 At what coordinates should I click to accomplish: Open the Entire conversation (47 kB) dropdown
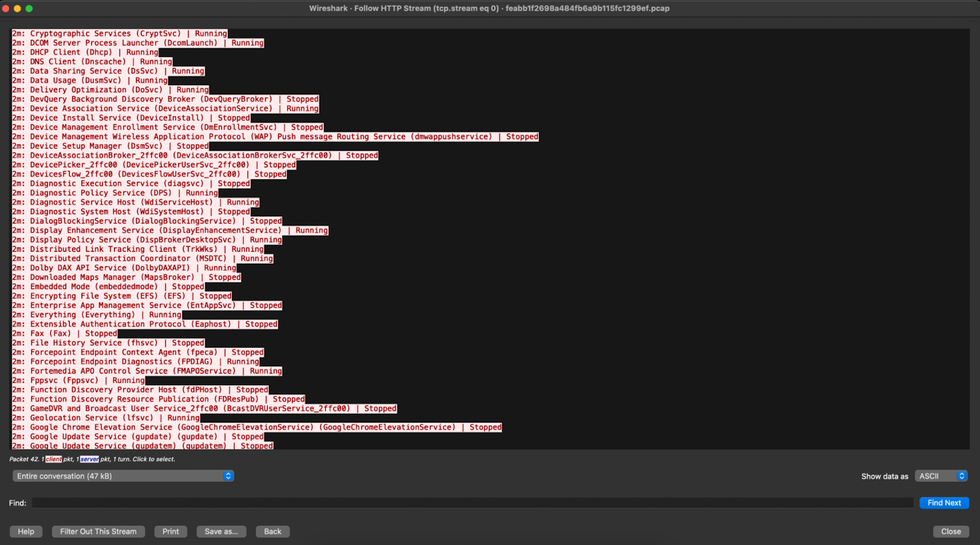click(123, 476)
